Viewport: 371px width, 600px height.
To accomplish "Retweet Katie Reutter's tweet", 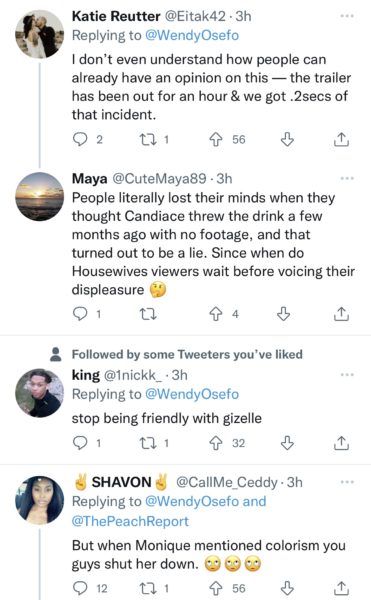I will (148, 140).
